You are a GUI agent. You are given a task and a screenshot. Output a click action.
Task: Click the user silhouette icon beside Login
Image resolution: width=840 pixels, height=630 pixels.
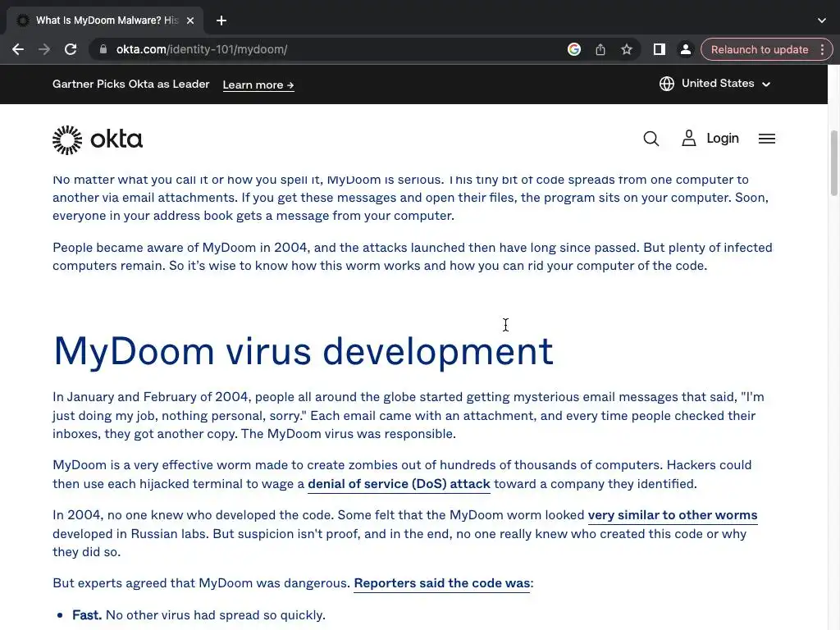click(x=688, y=138)
